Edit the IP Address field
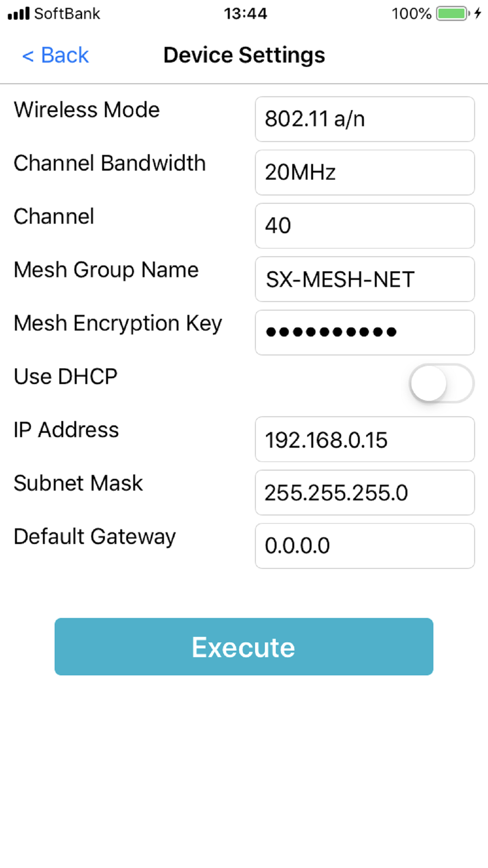 point(365,439)
